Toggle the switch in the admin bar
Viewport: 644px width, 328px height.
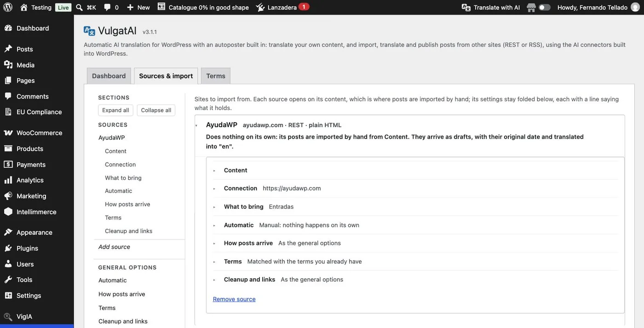click(545, 7)
